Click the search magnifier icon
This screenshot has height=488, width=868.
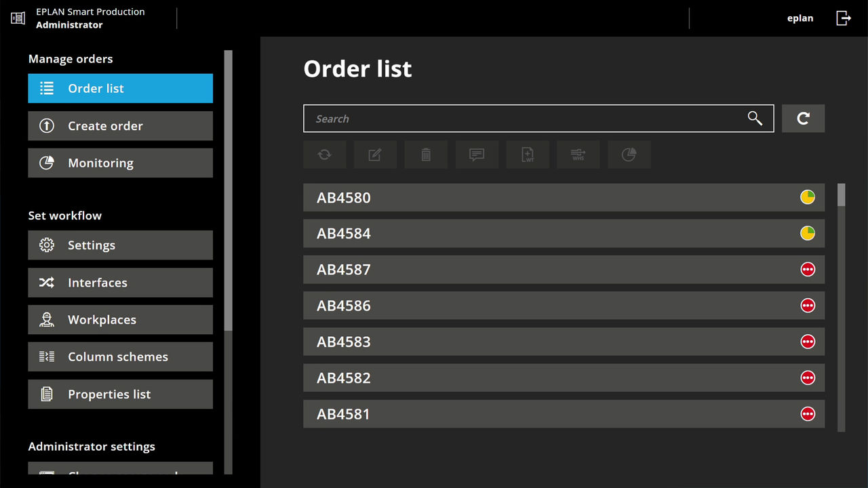point(755,118)
